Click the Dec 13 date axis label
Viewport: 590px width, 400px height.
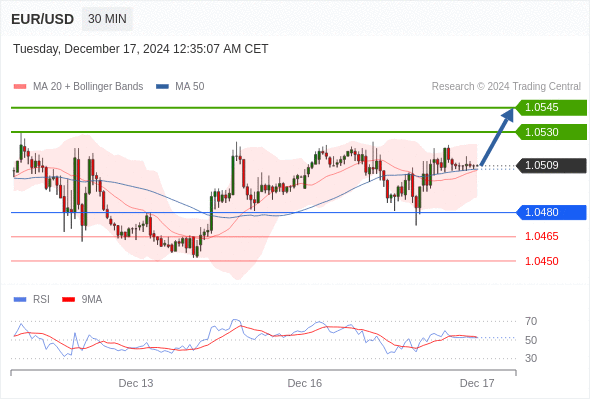(x=136, y=383)
